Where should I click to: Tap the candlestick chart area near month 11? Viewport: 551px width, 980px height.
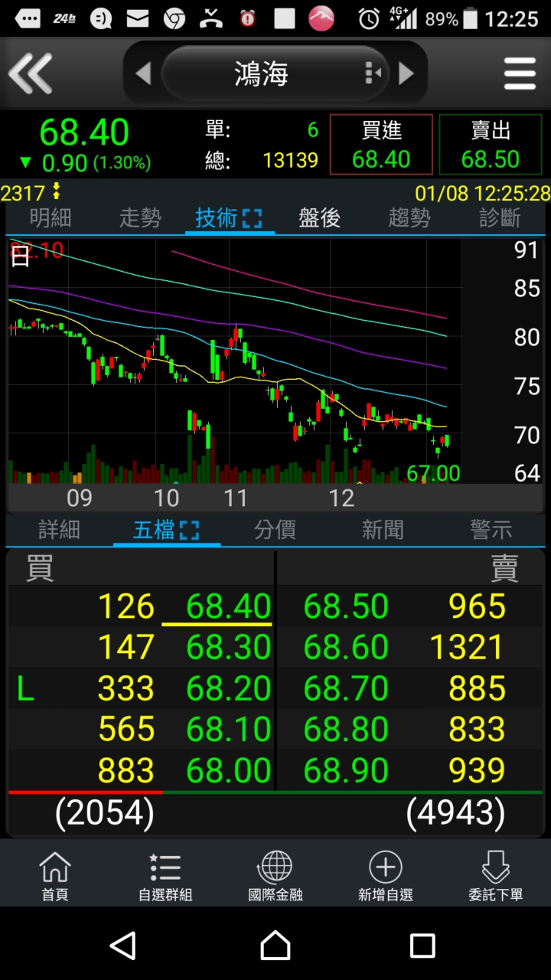tap(235, 360)
